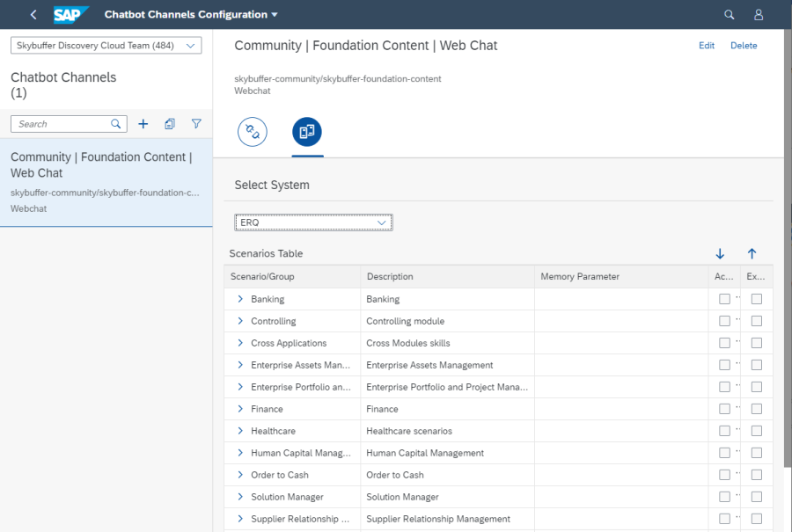Tick the Ex... checkbox for Enterprise Assets Management
The width and height of the screenshot is (792, 532).
[756, 365]
